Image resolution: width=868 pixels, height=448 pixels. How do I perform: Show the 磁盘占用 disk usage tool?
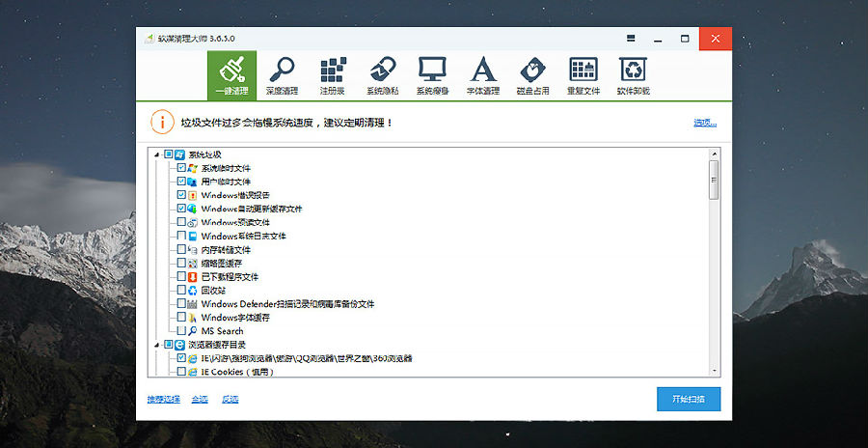coord(532,74)
